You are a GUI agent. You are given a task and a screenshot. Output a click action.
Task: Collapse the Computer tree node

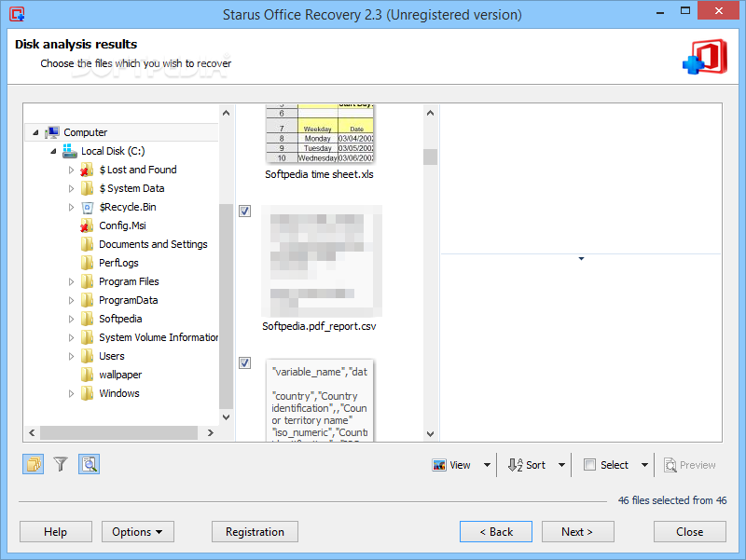tap(35, 132)
